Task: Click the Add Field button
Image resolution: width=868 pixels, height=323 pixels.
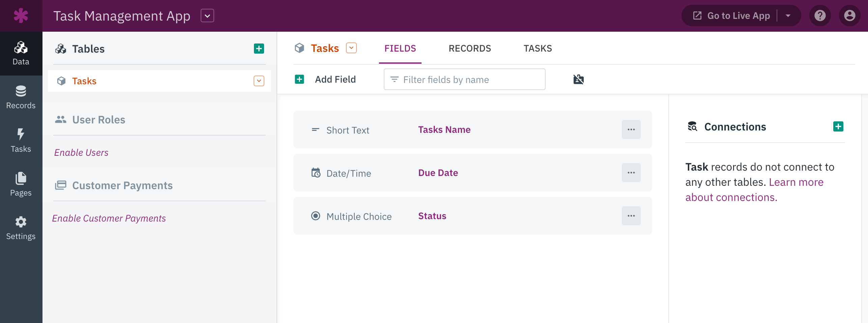Action: pyautogui.click(x=325, y=80)
